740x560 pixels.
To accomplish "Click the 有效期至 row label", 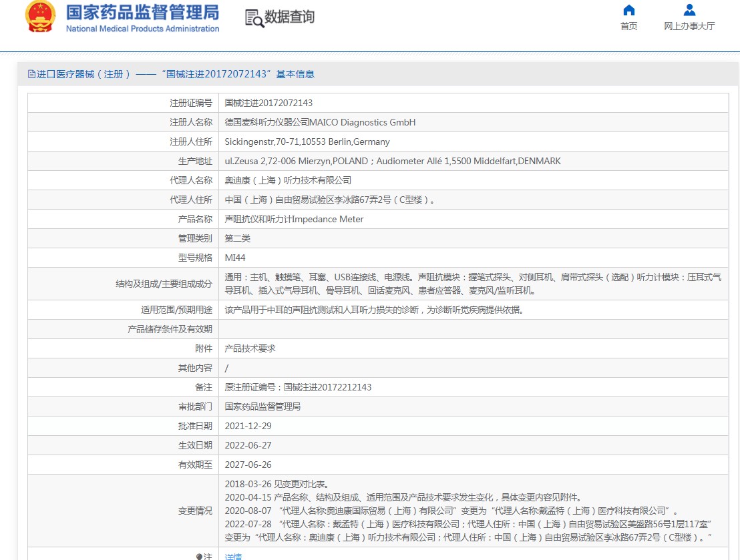I will [x=196, y=465].
